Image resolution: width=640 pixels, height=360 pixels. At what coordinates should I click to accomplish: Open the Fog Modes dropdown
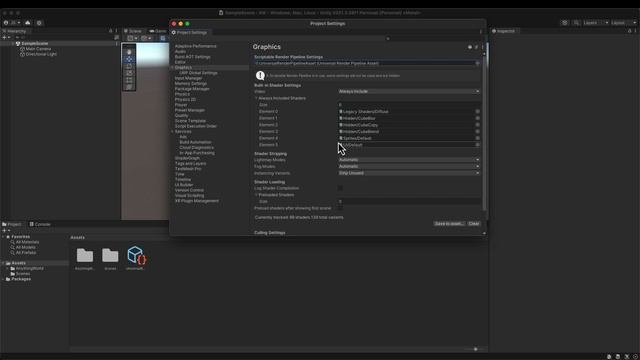point(409,167)
